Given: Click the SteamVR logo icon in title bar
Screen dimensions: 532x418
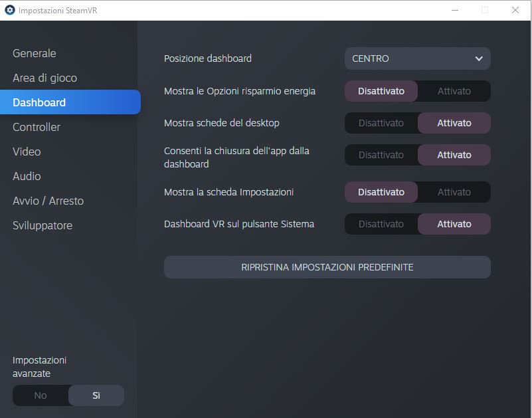Looking at the screenshot, I should tap(10, 10).
